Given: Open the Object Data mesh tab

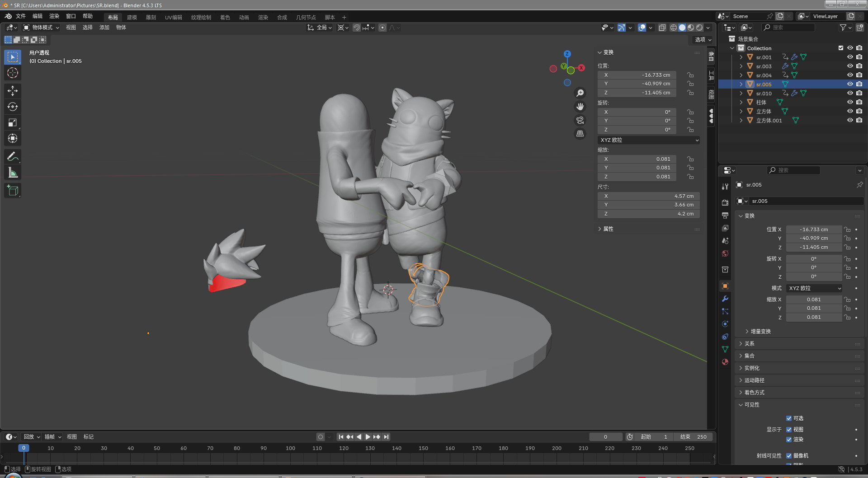Looking at the screenshot, I should click(x=725, y=349).
